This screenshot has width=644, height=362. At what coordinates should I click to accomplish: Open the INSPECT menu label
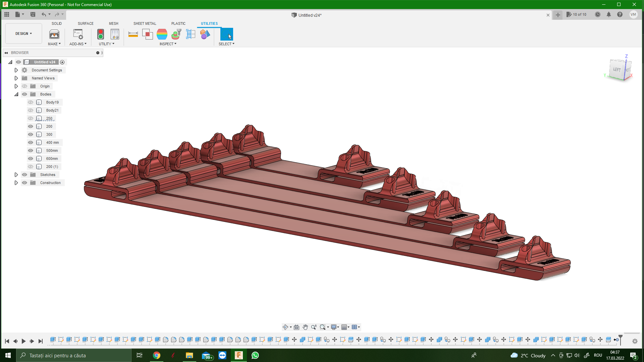[168, 44]
